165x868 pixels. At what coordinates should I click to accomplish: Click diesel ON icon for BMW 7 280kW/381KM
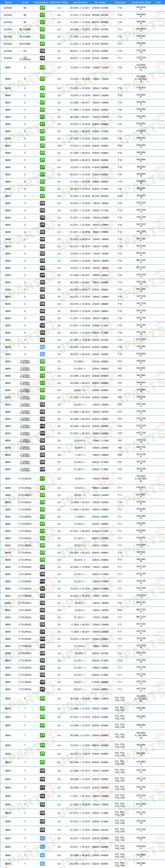coord(42,830)
